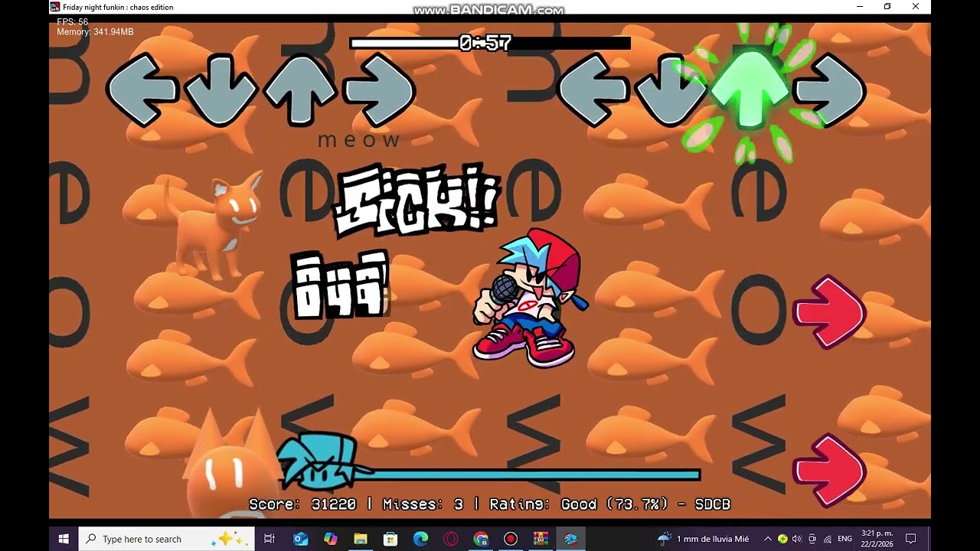This screenshot has height=551, width=980.
Task: Open the Opera browser from the taskbar
Action: click(x=450, y=539)
